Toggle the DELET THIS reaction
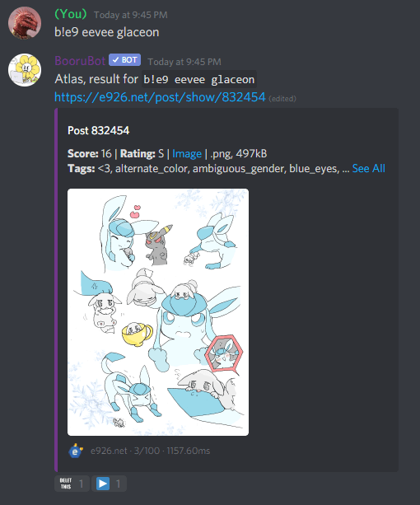 coord(72,484)
